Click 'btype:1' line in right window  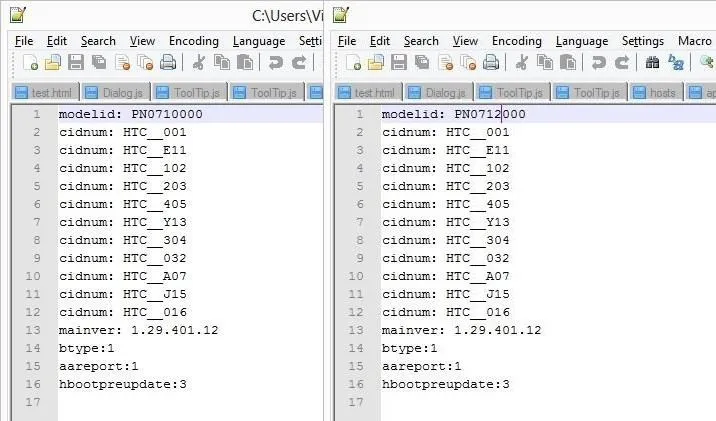click(410, 348)
